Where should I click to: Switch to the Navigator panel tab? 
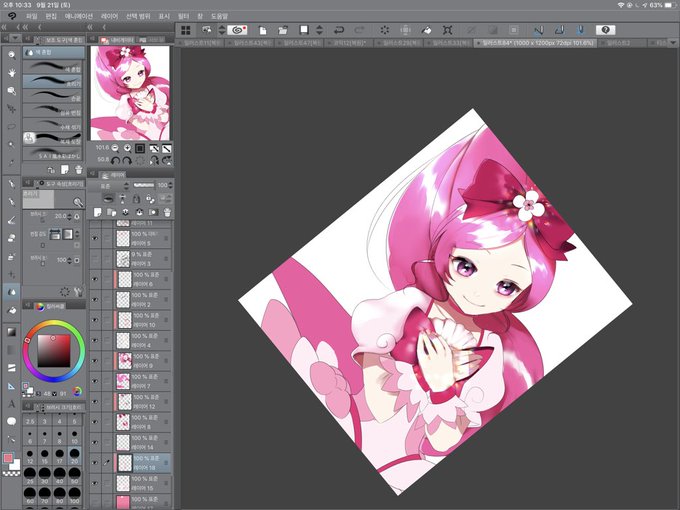click(x=118, y=39)
